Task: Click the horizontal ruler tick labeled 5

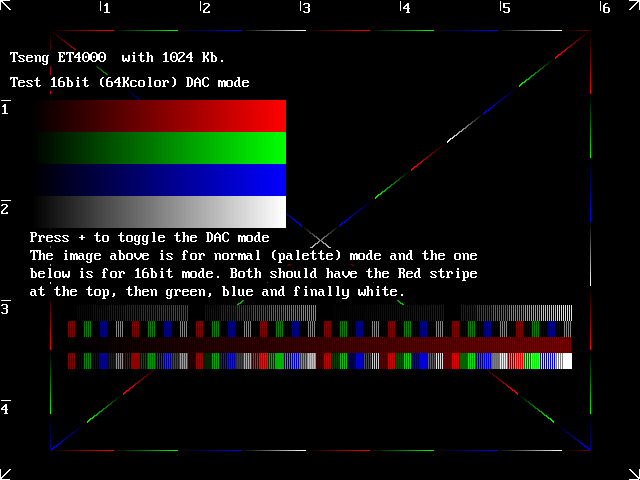Action: pyautogui.click(x=505, y=7)
